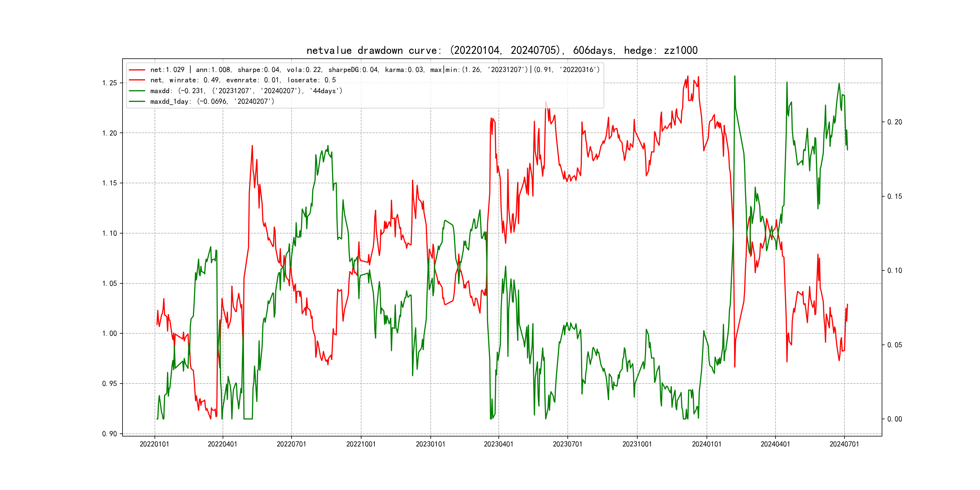Click the chart title text

coord(502,50)
